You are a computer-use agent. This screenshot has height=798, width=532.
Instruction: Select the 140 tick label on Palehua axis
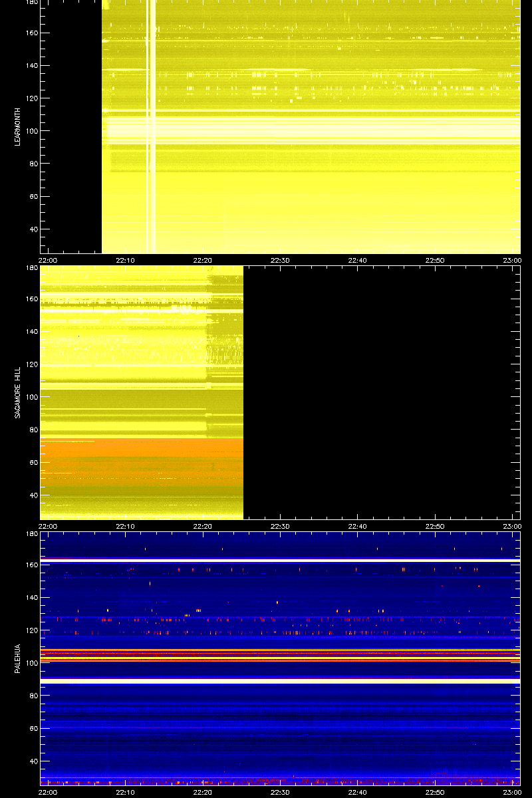(x=31, y=598)
